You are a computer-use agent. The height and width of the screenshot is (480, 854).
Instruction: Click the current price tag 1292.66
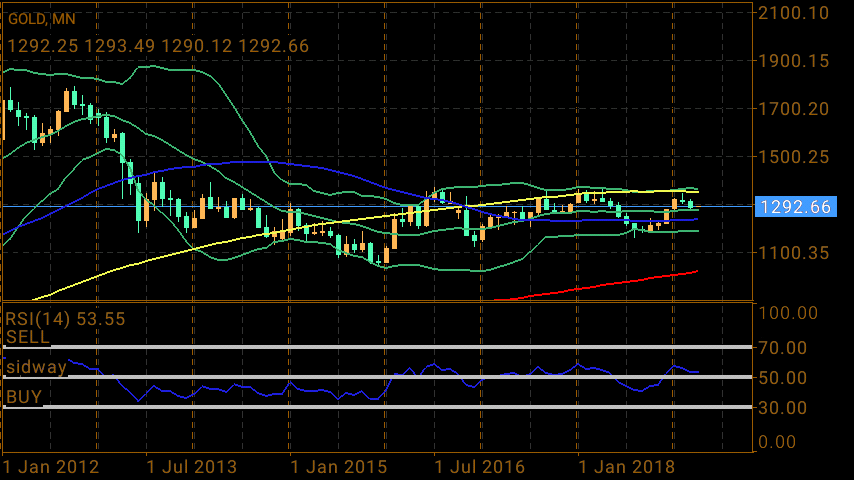(x=796, y=207)
